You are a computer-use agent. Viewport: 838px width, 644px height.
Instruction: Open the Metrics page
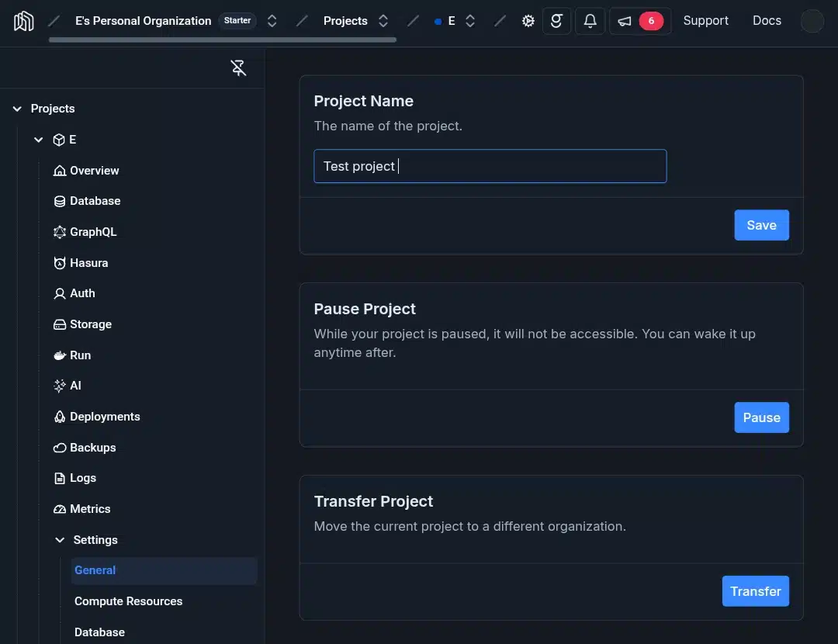click(x=90, y=509)
